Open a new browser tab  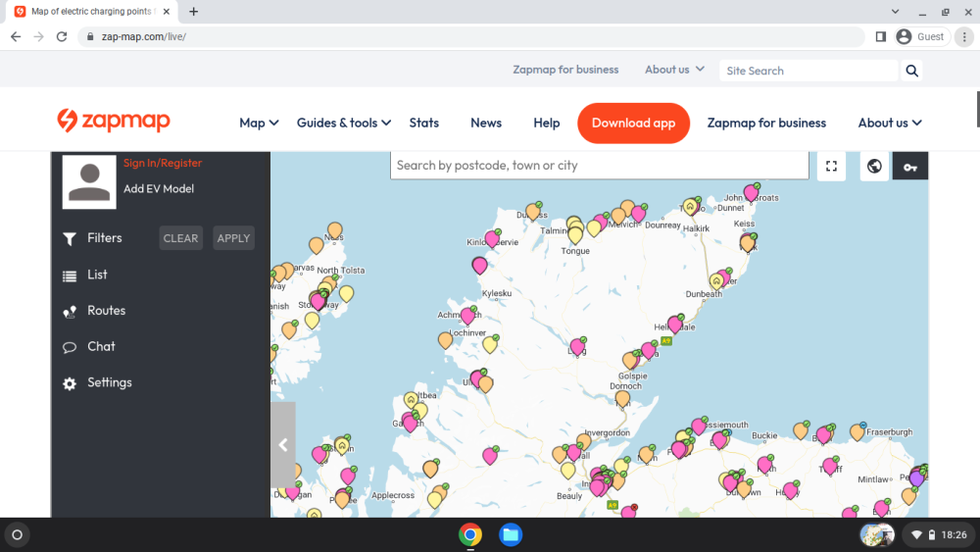click(193, 11)
